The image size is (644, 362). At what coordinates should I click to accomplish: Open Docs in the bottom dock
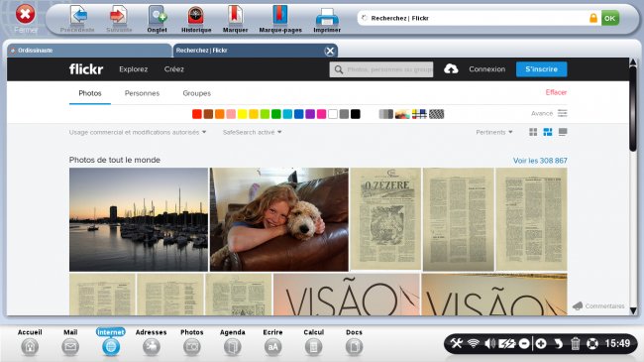point(354,342)
